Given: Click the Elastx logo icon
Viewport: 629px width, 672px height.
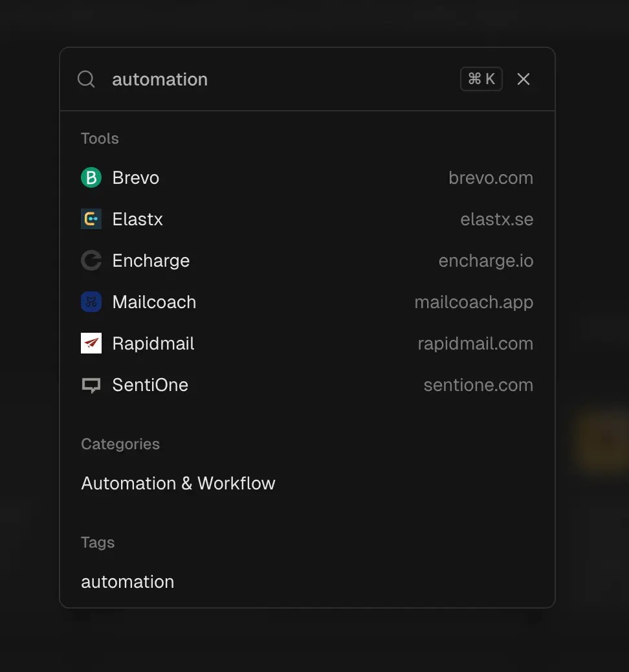Looking at the screenshot, I should [91, 219].
